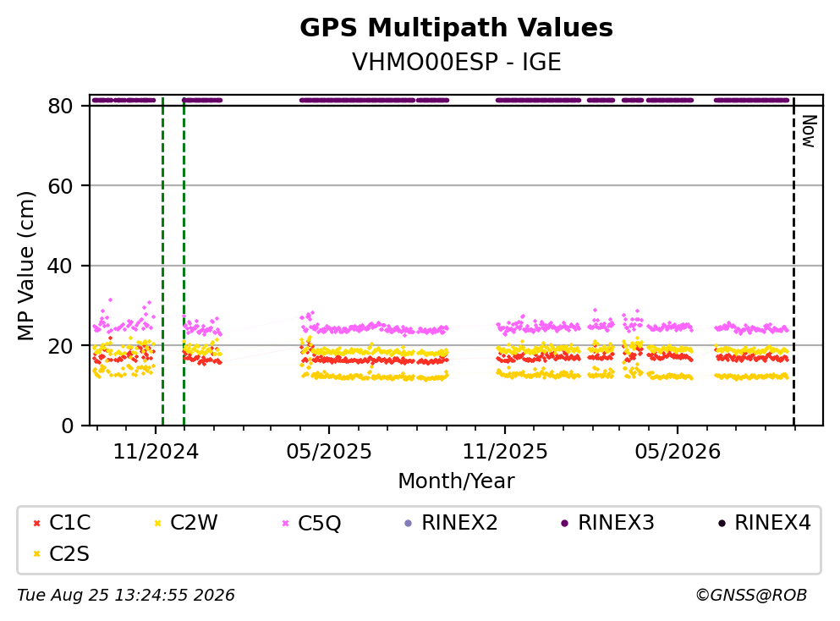Click the Now vertical marker label

pyautogui.click(x=809, y=131)
